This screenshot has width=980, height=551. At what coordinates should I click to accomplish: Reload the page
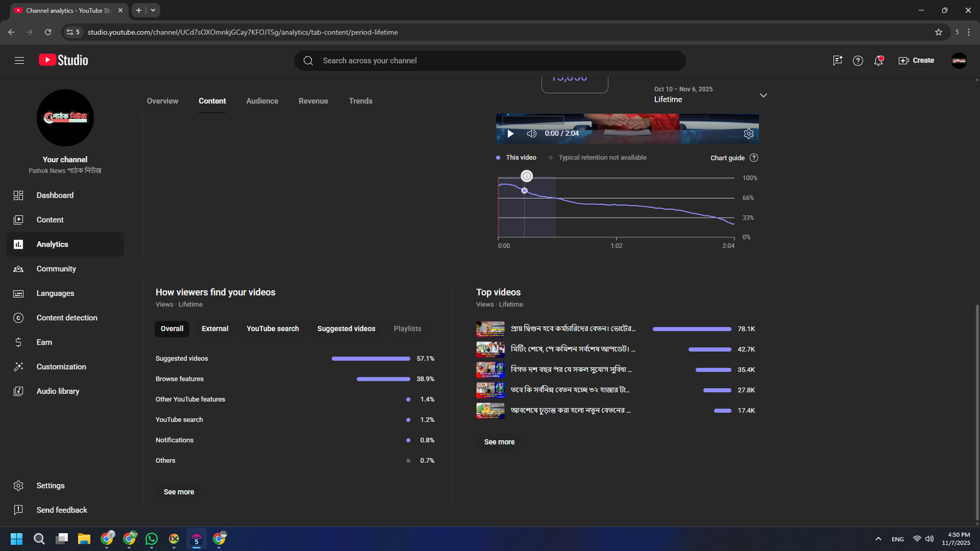(x=48, y=32)
